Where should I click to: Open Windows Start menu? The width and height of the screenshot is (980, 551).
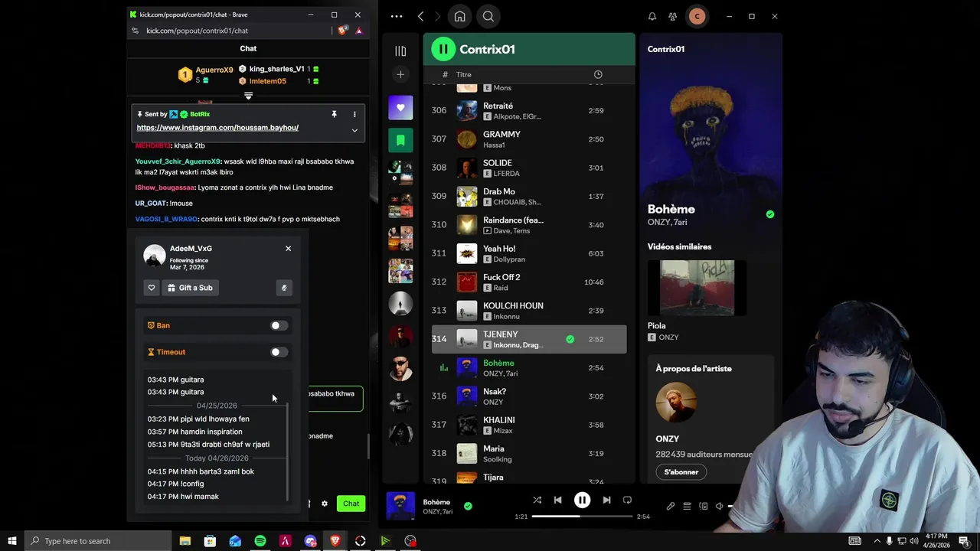(12, 541)
